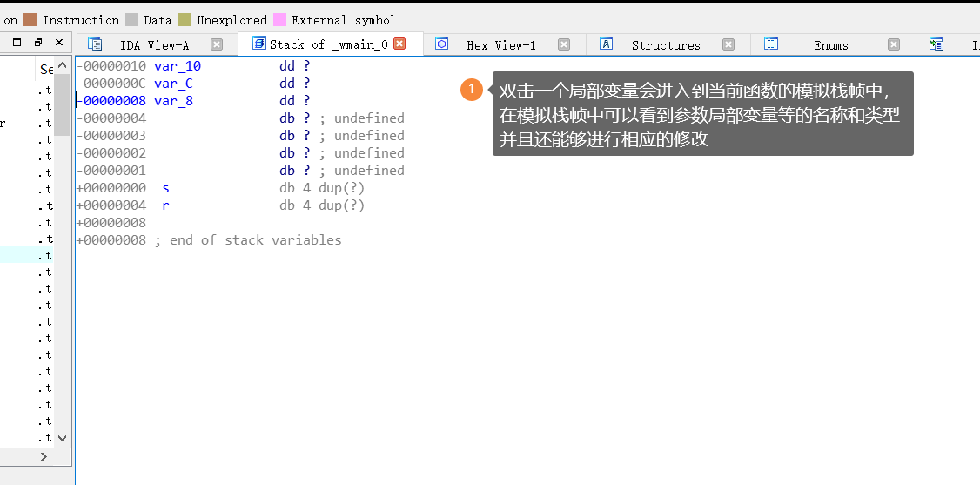The image size is (980, 485).
Task: Select the Stack of _wmain_0 tab
Action: 329,44
